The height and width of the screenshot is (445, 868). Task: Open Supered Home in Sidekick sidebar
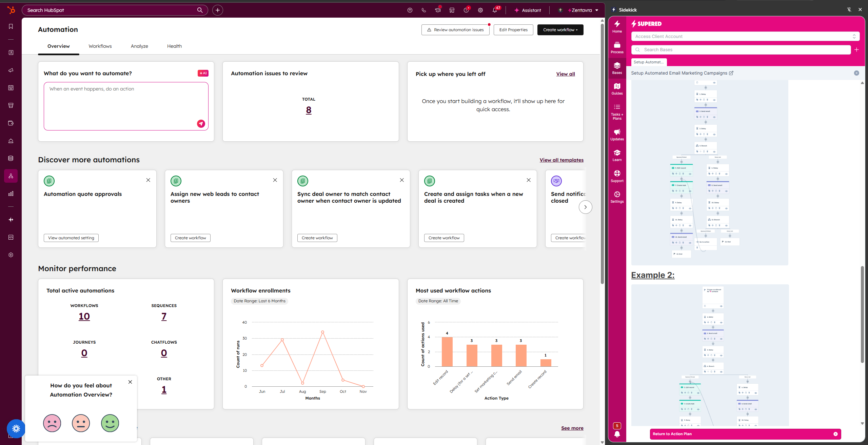(x=617, y=27)
